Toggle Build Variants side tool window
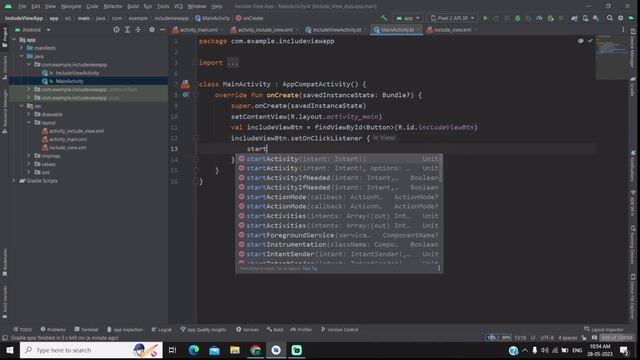Viewport: 640px width, 360px height. pyautogui.click(x=4, y=302)
